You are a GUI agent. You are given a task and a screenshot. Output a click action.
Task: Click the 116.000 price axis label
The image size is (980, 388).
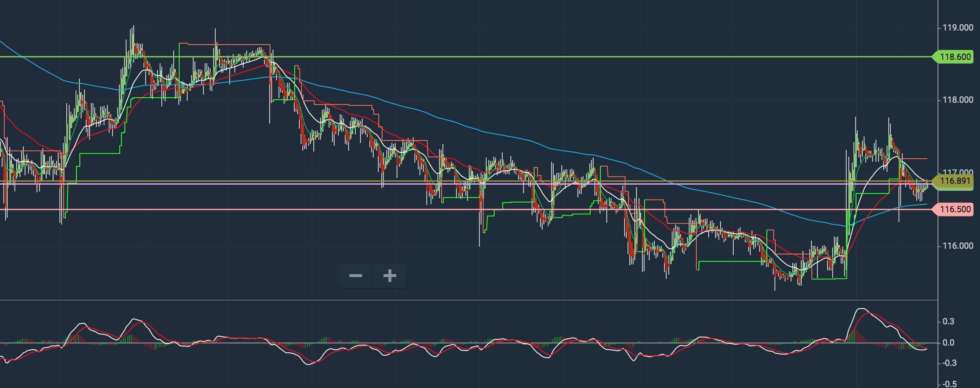[x=957, y=246]
